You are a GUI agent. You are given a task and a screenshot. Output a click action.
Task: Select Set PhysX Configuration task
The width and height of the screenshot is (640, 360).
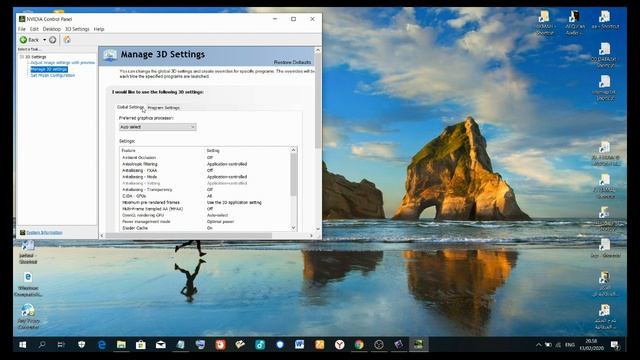click(53, 76)
